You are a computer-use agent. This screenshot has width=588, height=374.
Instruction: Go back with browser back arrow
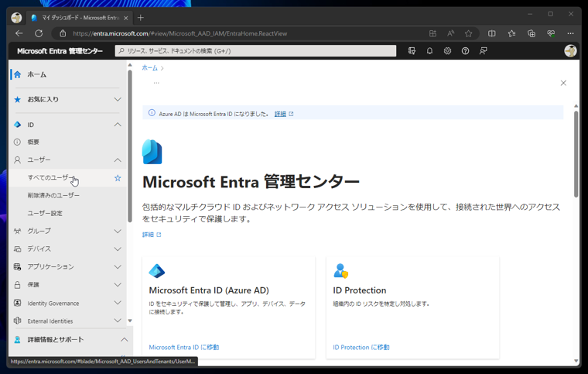[x=19, y=33]
